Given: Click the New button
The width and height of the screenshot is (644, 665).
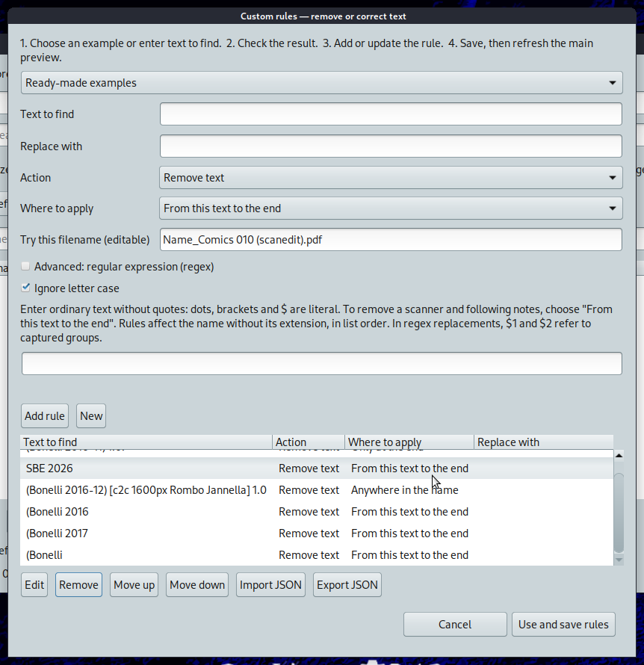Looking at the screenshot, I should coord(91,416).
